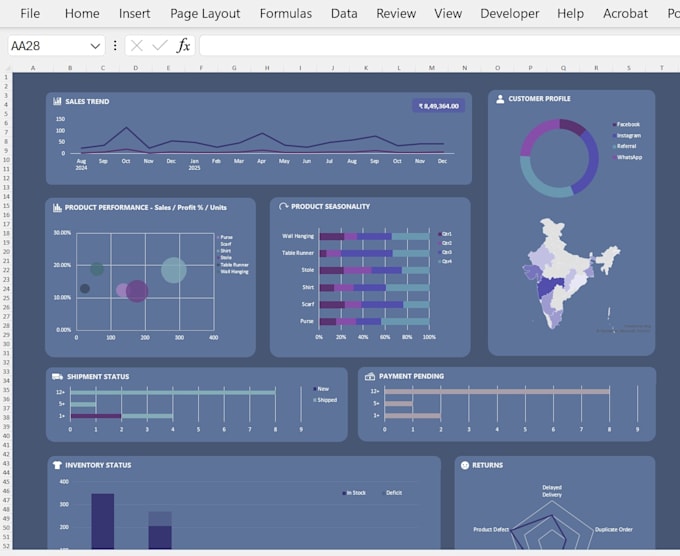Click the SALES TREND title text
This screenshot has width=680, height=556.
pos(87,101)
